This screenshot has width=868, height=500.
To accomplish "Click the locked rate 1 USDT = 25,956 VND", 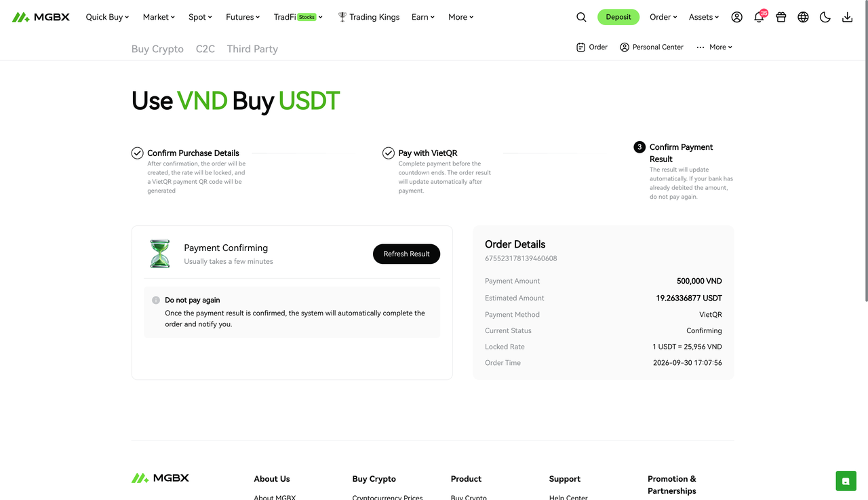I will [687, 347].
